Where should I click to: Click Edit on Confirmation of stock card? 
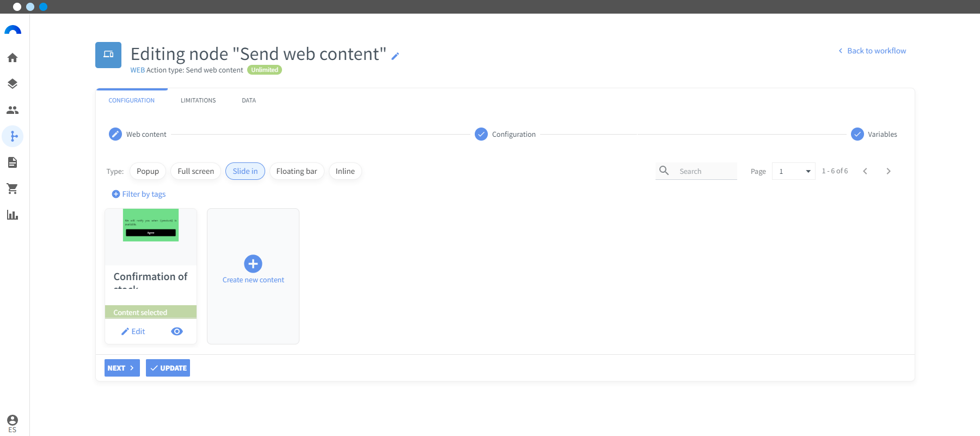(x=133, y=331)
